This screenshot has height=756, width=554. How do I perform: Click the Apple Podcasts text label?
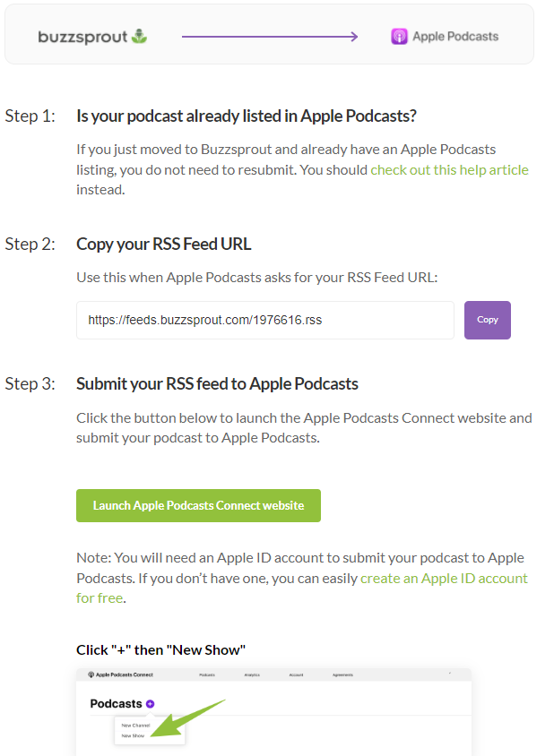coord(455,37)
